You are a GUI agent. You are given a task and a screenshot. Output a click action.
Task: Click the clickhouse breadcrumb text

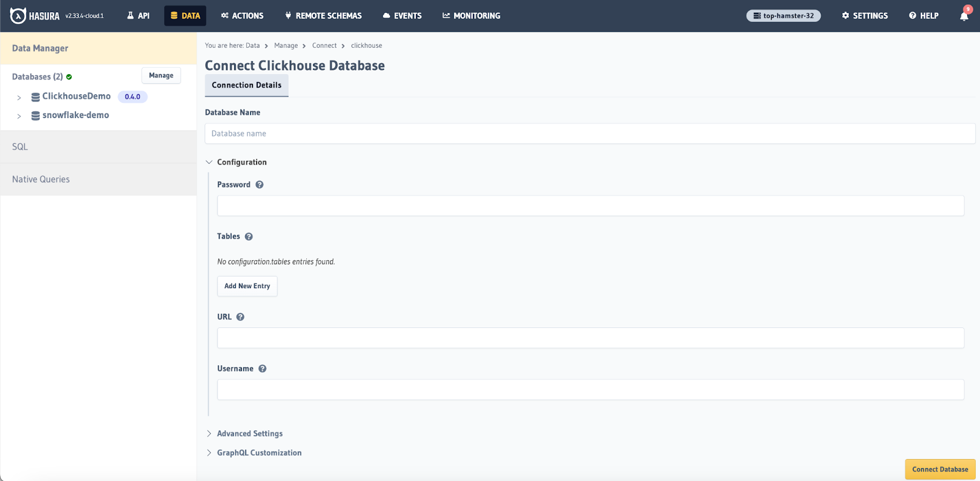click(x=366, y=46)
